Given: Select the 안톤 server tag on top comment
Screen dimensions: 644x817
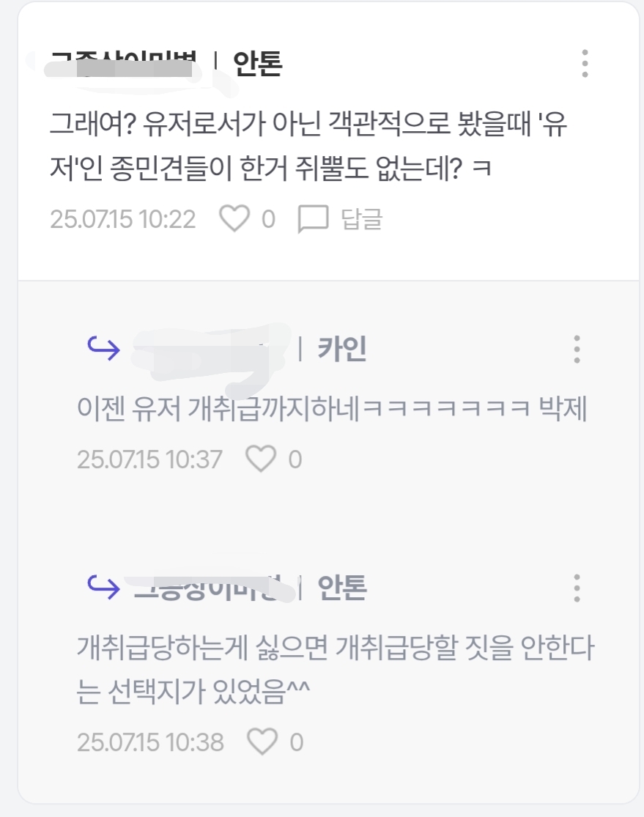Looking at the screenshot, I should tap(258, 64).
